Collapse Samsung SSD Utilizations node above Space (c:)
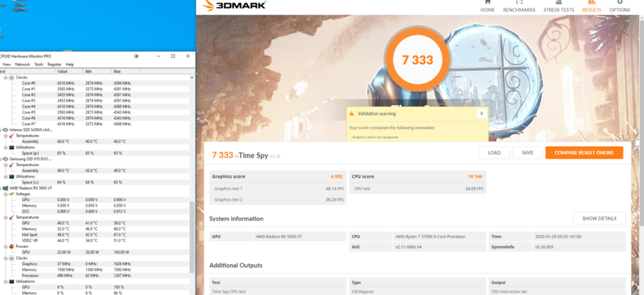This screenshot has height=295, width=644. point(6,176)
